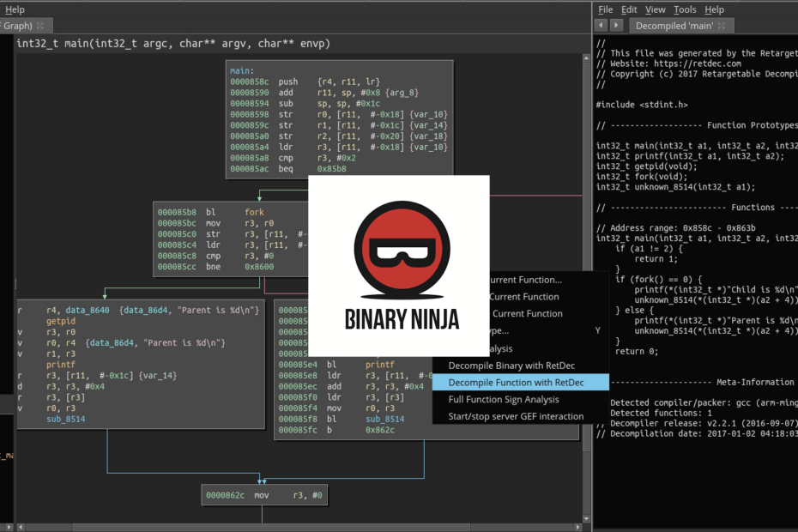Click the 'Detected functions: 1' comment
The image size is (798, 532).
pos(661,413)
